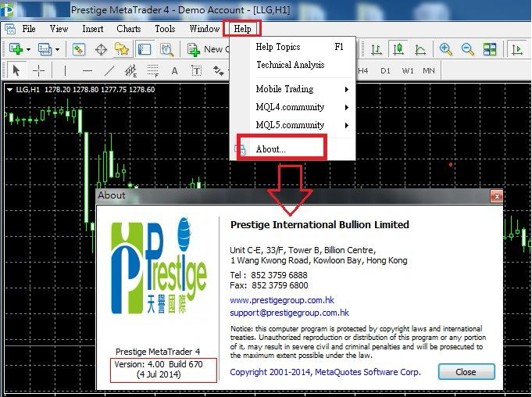
Task: Click the New Order button
Action: [208, 49]
